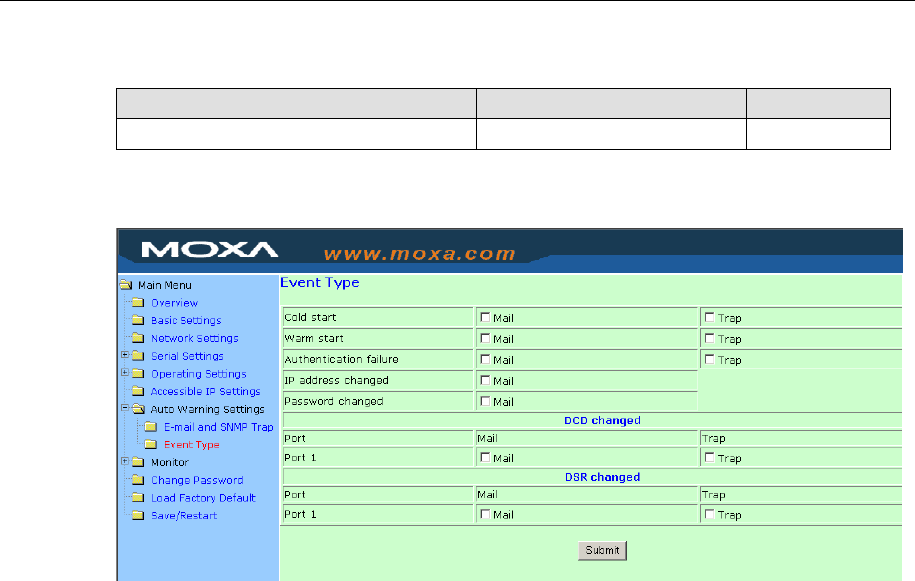Click the Monitor folder icon

point(138,462)
